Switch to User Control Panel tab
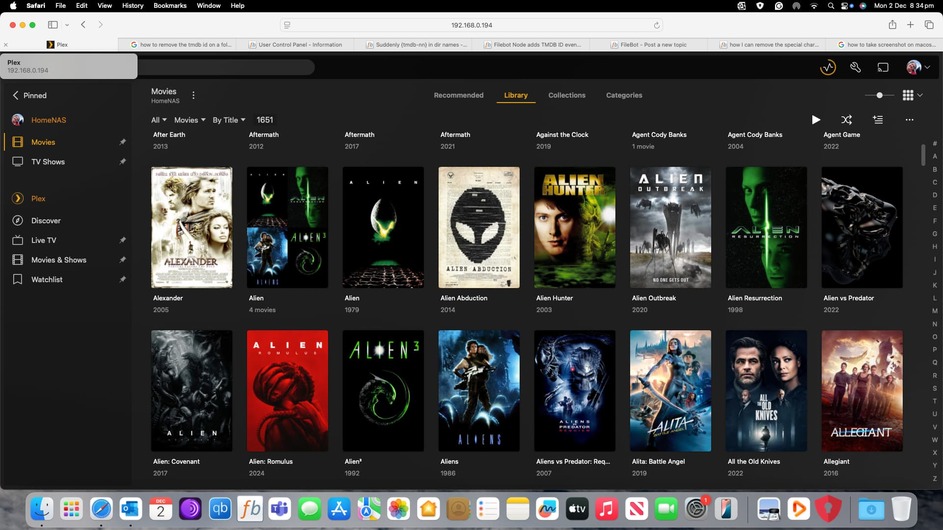Screen dimensions: 943x530 [x=295, y=45]
